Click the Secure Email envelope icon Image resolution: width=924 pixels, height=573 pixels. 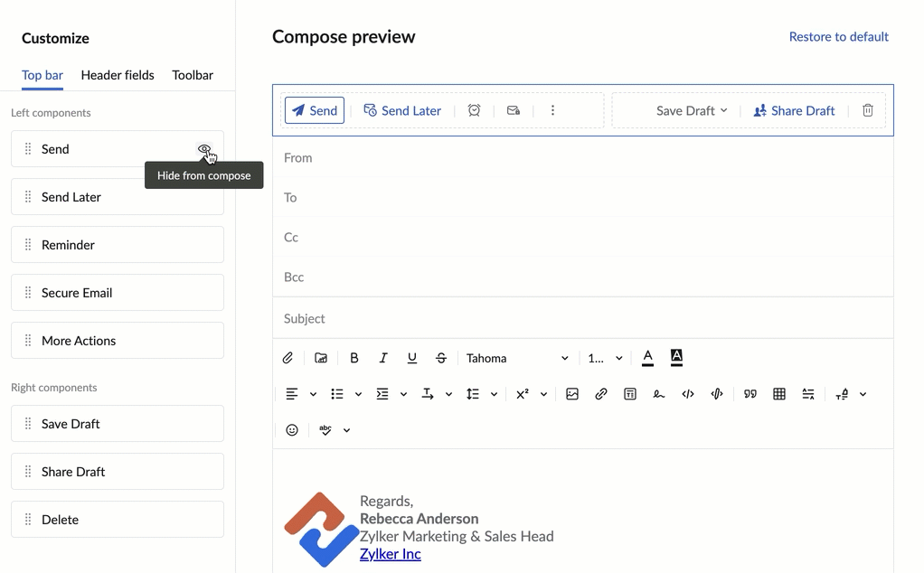pos(513,109)
